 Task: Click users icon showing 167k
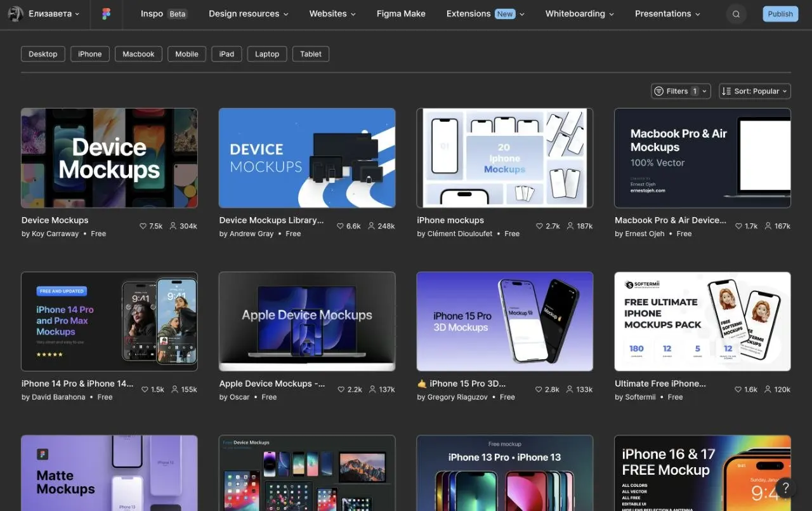point(768,226)
